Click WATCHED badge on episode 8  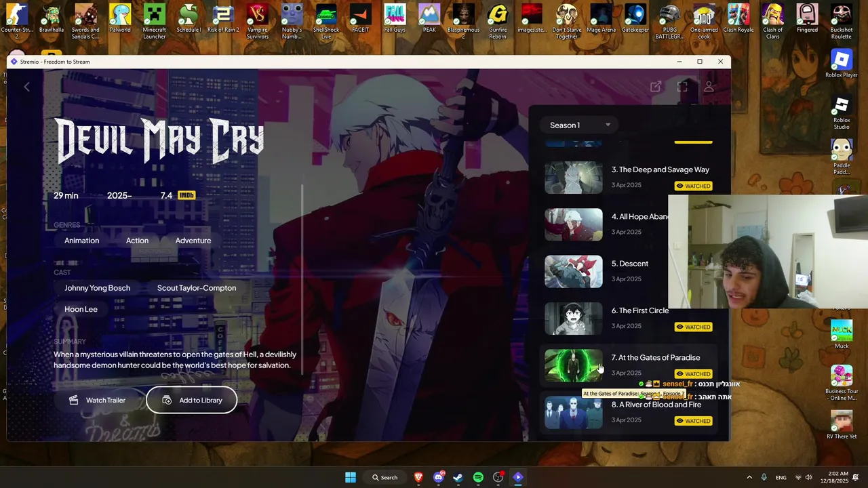point(693,421)
